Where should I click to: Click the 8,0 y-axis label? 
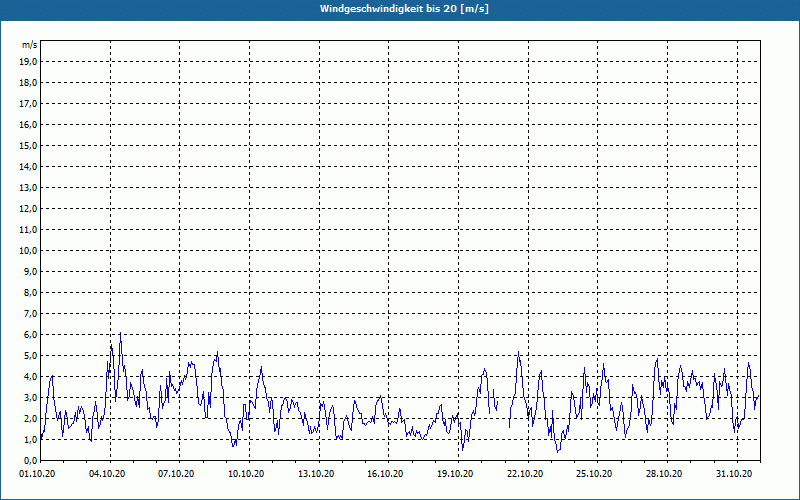(30, 292)
